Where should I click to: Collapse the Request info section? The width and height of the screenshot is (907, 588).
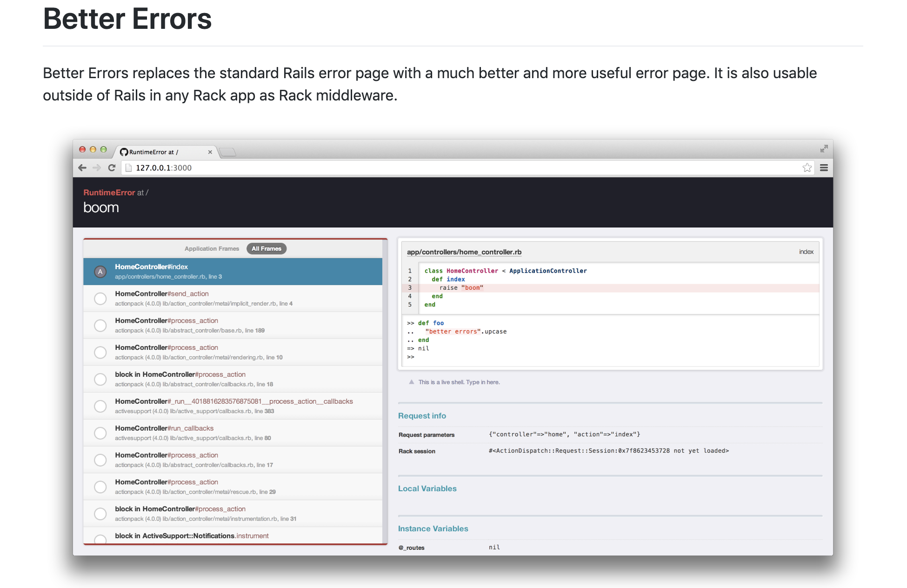coord(421,415)
